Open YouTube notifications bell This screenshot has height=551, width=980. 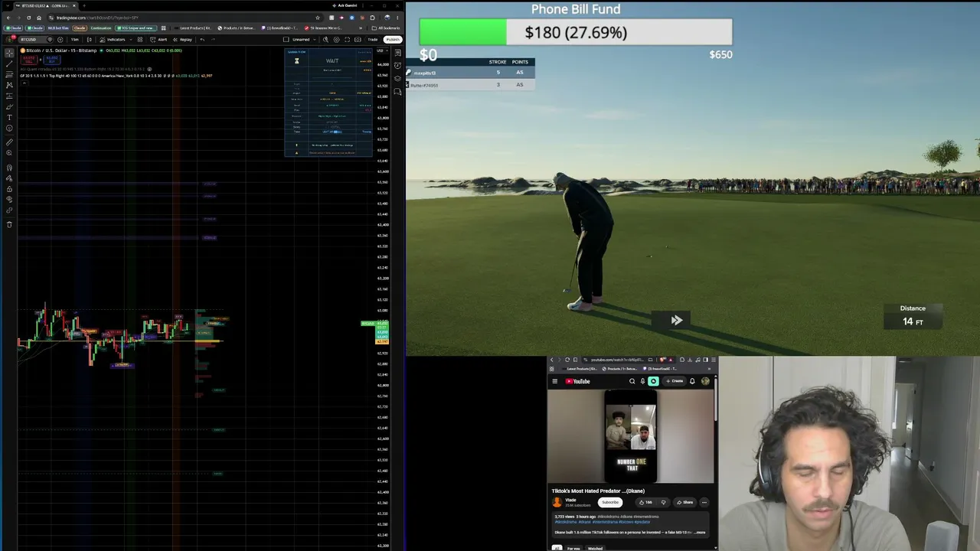pos(692,381)
